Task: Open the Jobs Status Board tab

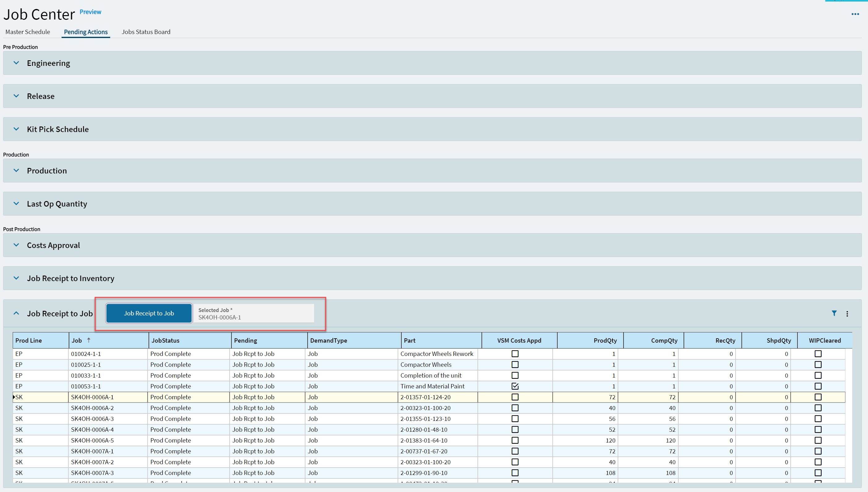Action: tap(146, 32)
